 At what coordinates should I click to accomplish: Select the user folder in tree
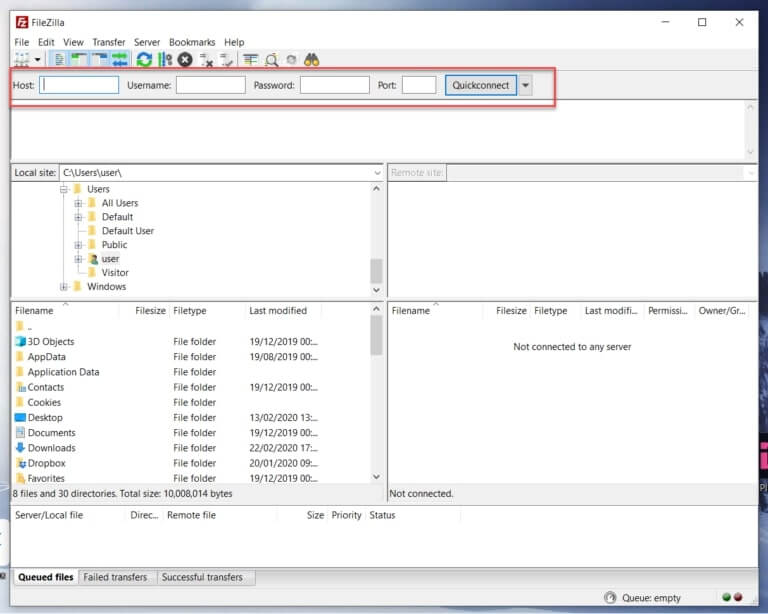point(110,259)
